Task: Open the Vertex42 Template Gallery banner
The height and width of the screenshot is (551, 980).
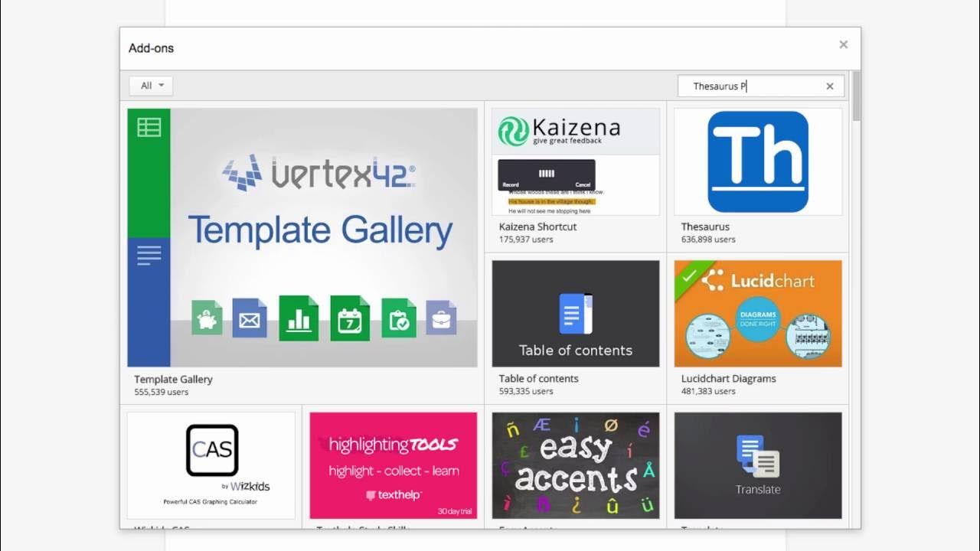Action: (x=302, y=237)
